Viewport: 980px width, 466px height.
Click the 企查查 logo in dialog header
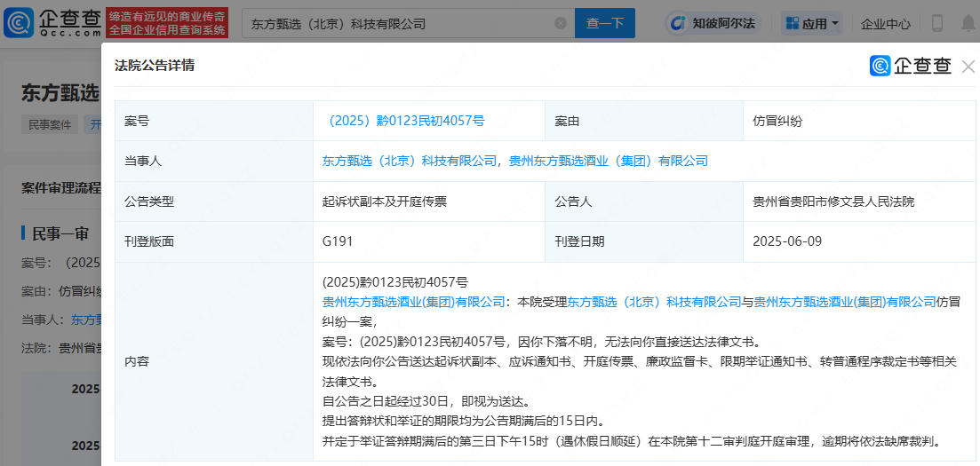tap(911, 66)
